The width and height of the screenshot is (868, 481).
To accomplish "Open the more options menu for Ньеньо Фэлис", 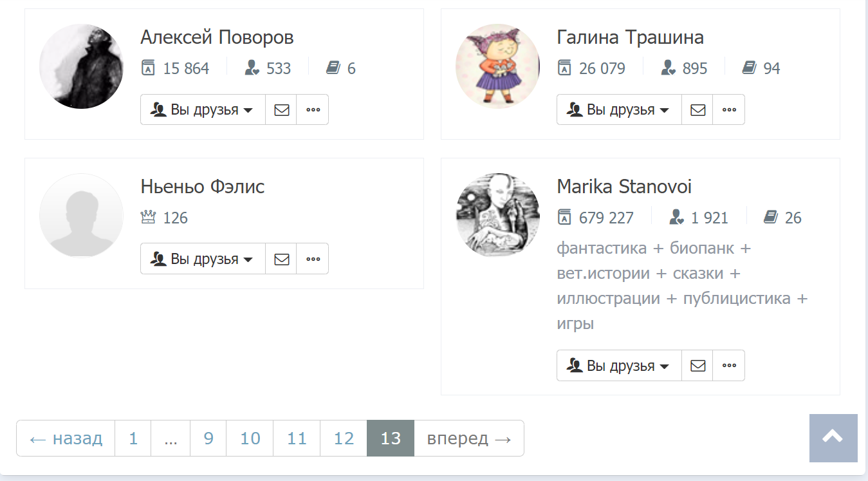I will pyautogui.click(x=313, y=259).
